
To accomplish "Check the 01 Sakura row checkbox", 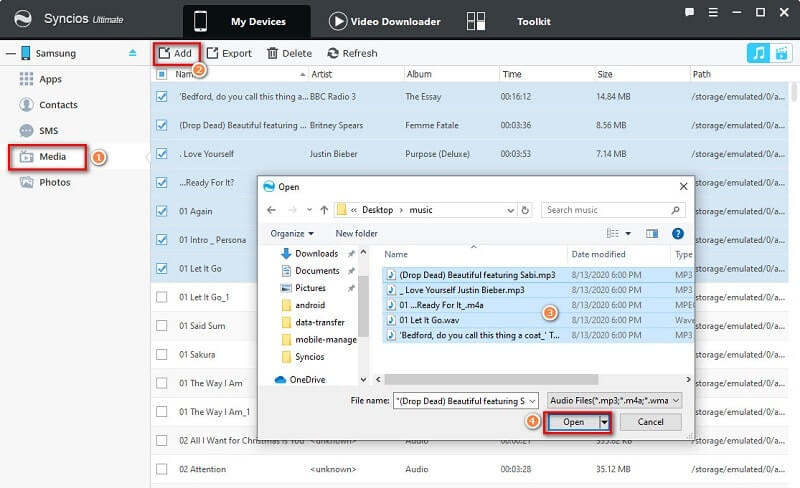I will [162, 354].
